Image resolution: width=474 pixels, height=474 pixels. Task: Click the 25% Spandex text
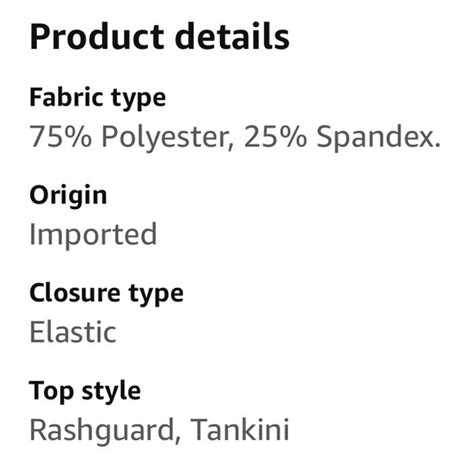pos(342,137)
